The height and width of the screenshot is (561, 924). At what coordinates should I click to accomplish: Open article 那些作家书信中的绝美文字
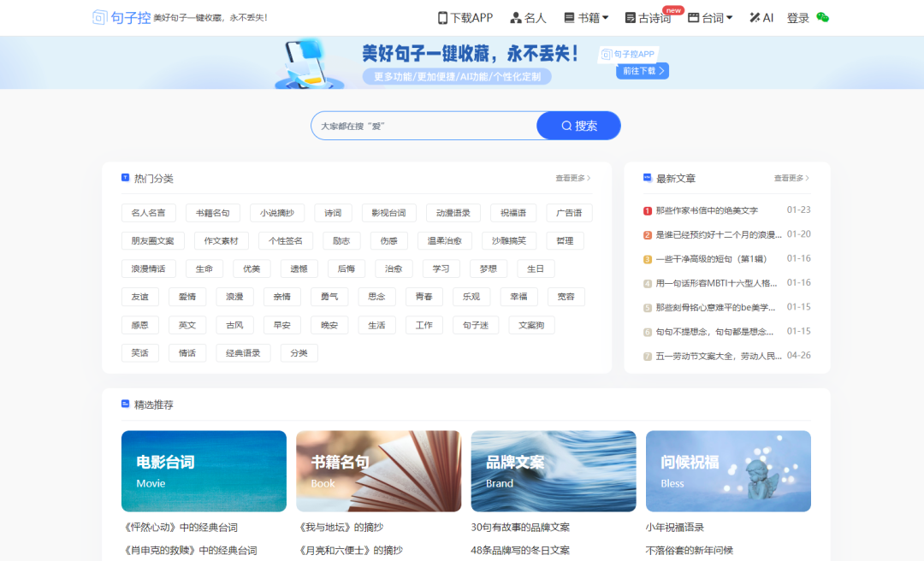(x=707, y=210)
